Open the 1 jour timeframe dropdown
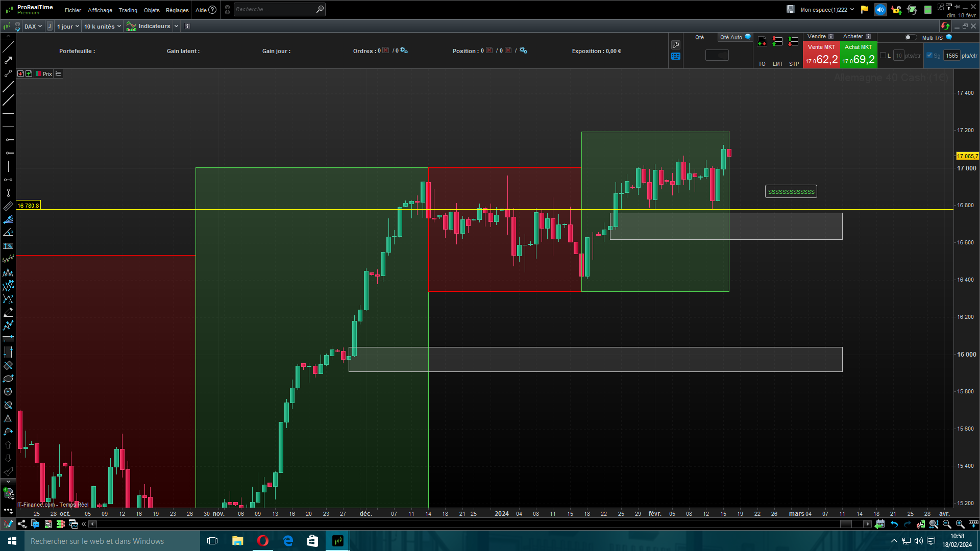980x551 pixels. tap(68, 27)
